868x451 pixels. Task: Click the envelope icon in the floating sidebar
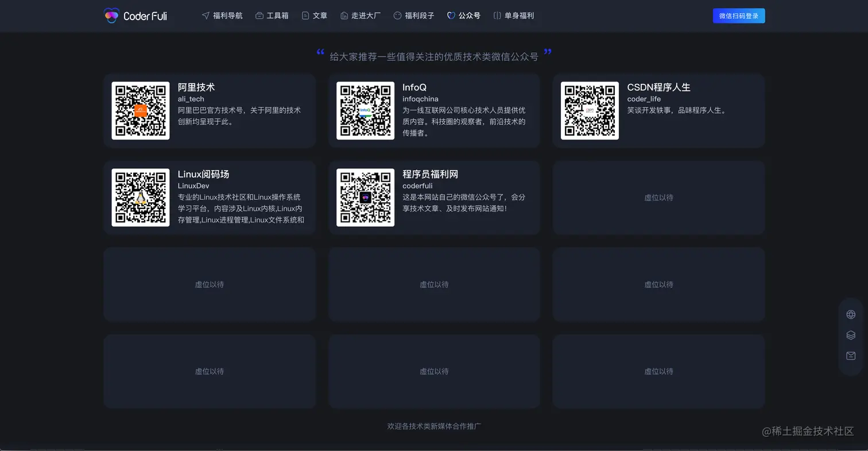[850, 356]
